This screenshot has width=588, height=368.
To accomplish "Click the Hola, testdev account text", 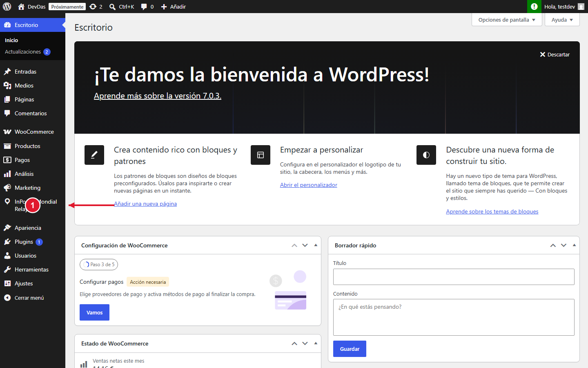I will (x=559, y=7).
